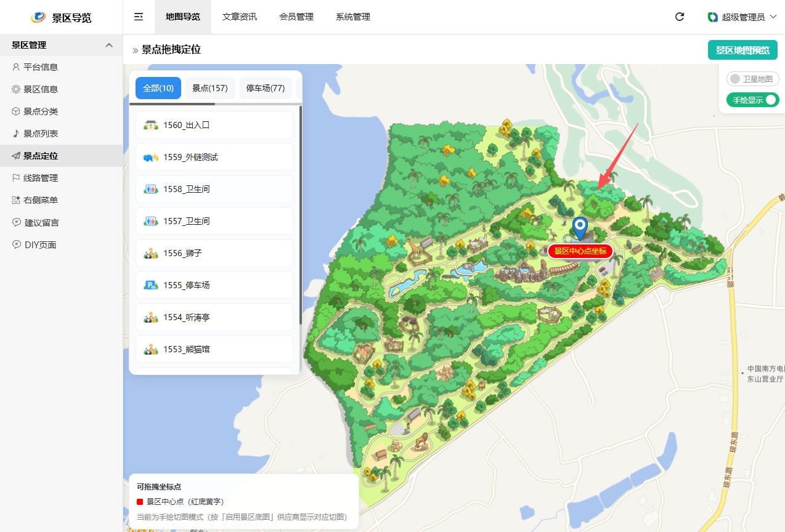
Task: Open the 文章资讯 top menu
Action: (x=240, y=17)
